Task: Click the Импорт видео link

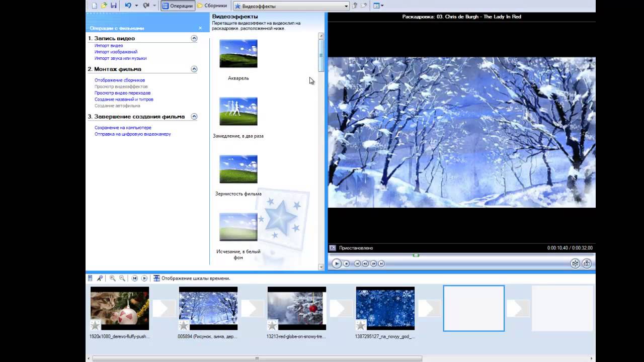Action: 109,46
